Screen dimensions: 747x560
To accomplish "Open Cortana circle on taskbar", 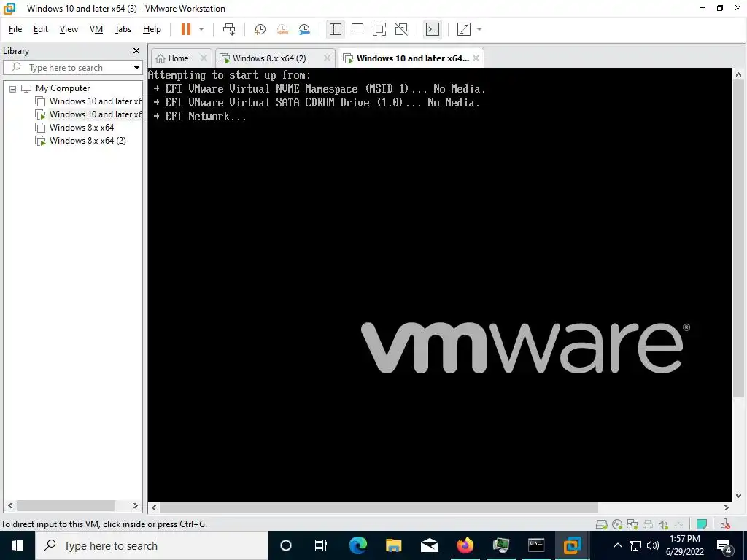I will point(286,545).
